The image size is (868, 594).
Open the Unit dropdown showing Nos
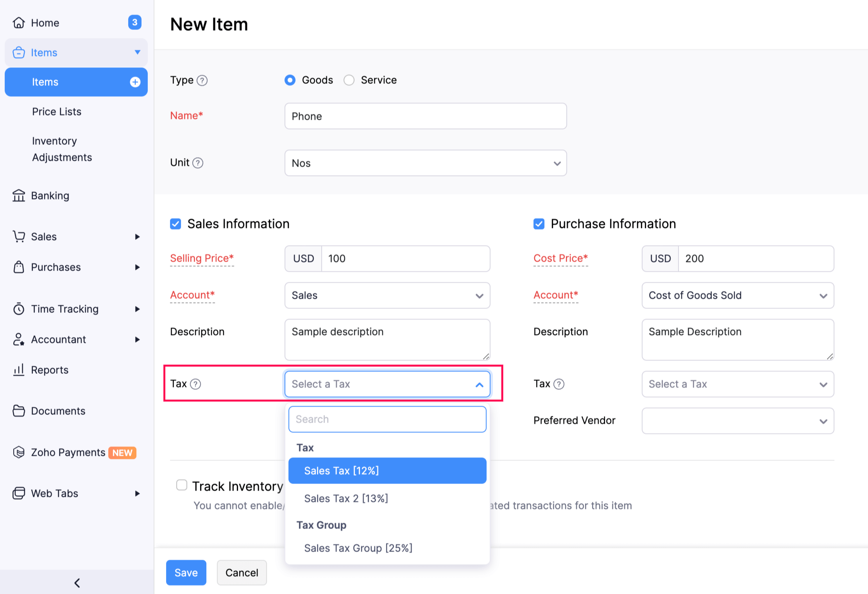pyautogui.click(x=425, y=163)
